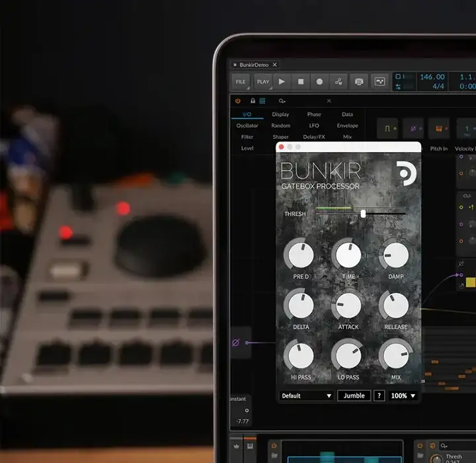476x463 pixels.
Task: Open the Shaper module category
Action: (x=280, y=137)
